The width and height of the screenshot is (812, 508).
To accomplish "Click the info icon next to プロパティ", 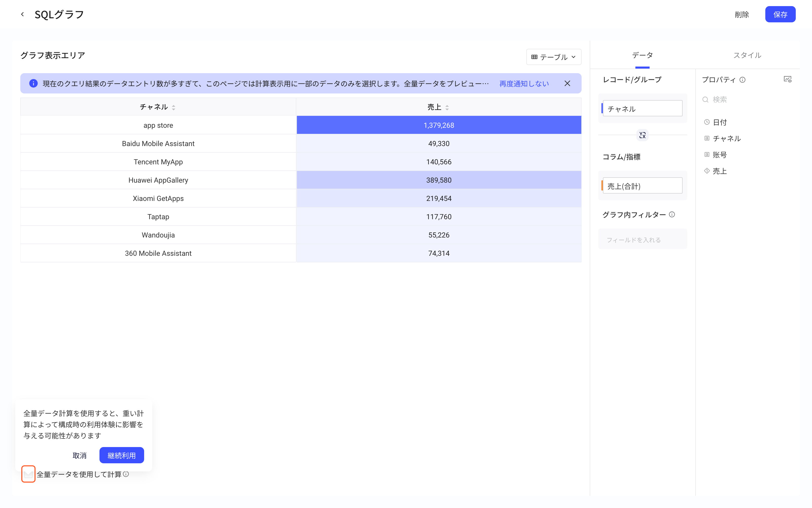I will pyautogui.click(x=742, y=80).
